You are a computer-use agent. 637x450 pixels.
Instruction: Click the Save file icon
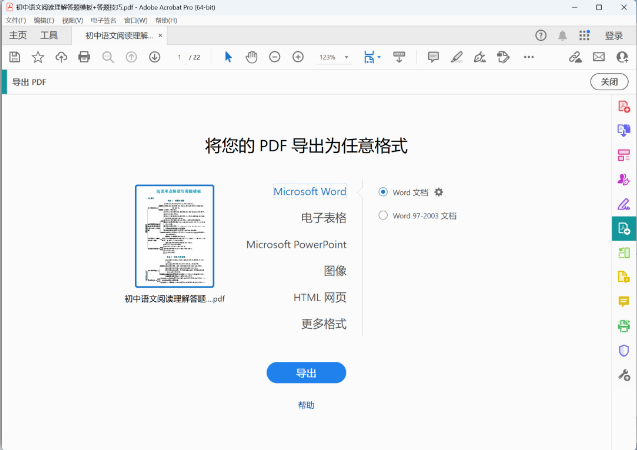15,57
